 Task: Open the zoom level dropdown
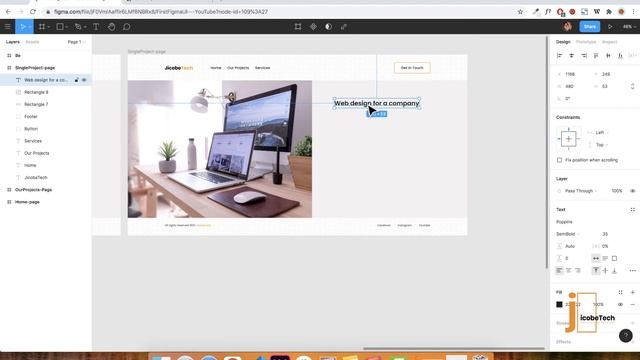coord(629,27)
